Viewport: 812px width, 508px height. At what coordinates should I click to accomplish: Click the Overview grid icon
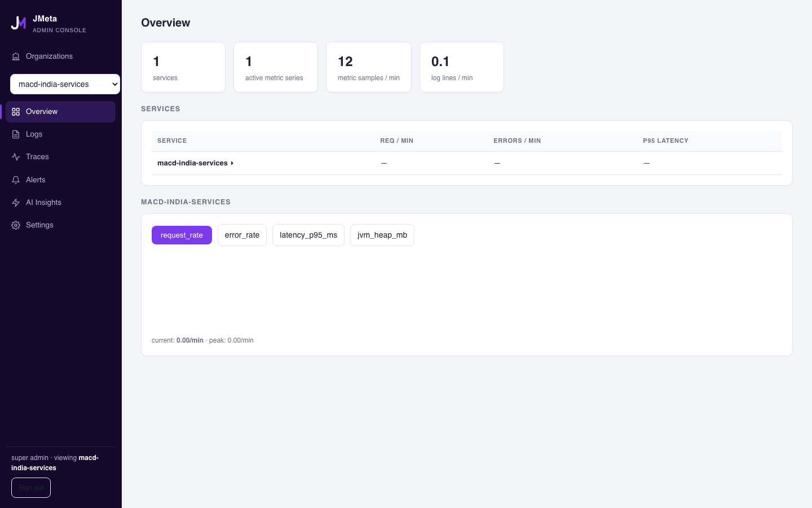tap(16, 112)
